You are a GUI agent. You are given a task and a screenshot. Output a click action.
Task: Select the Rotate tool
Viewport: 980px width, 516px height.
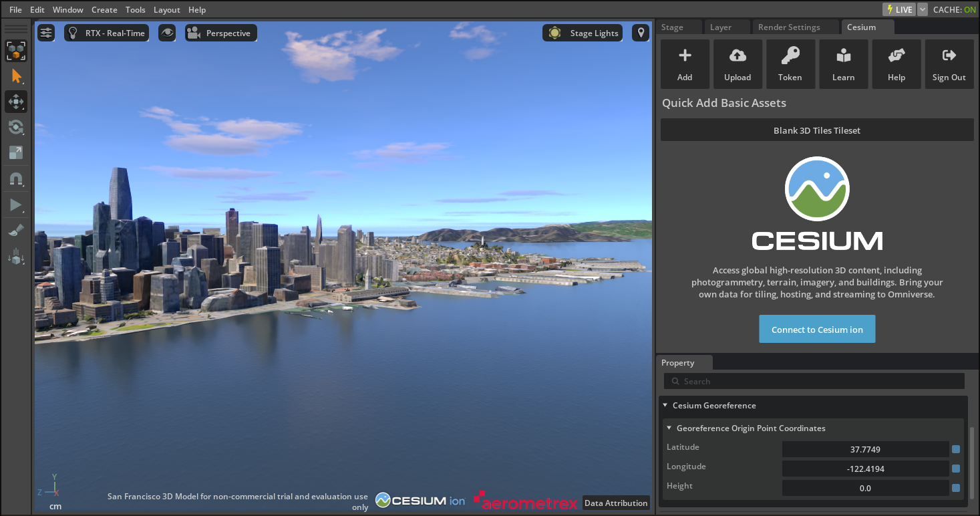(15, 127)
